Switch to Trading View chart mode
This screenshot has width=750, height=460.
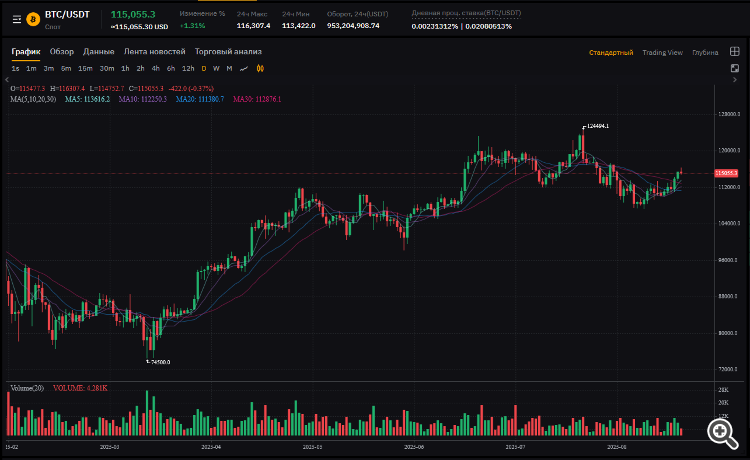[x=662, y=52]
